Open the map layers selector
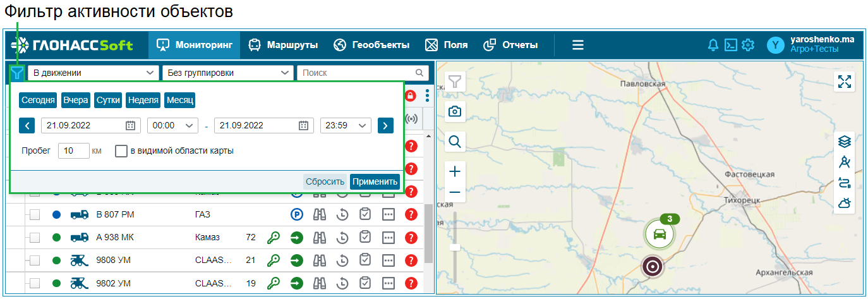868x306 pixels. pos(845,142)
